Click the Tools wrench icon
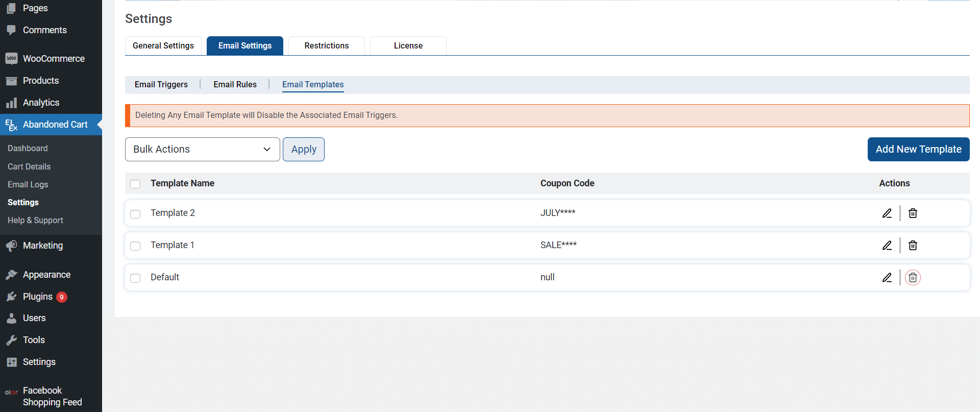The image size is (980, 412). click(x=11, y=340)
